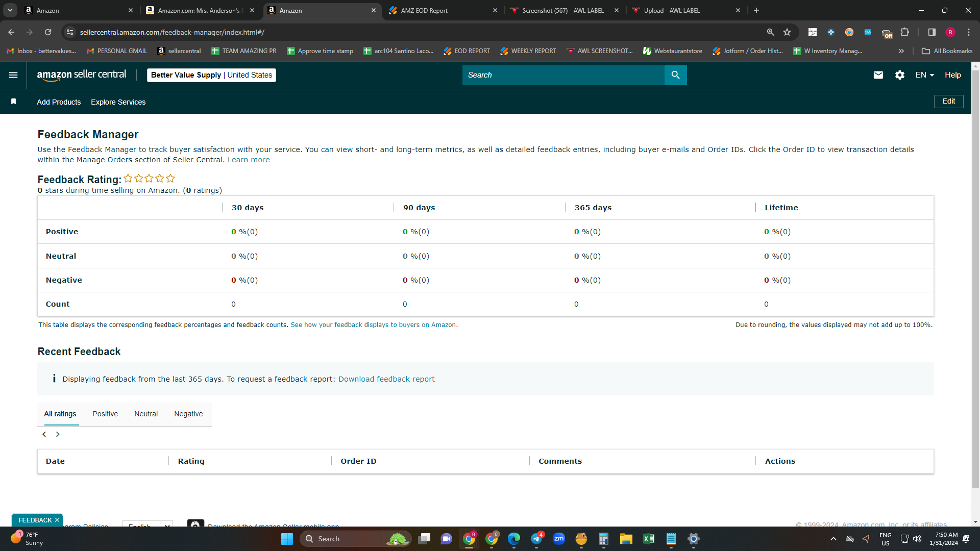This screenshot has width=980, height=551.
Task: Go to previous feedback page arrow
Action: (44, 434)
